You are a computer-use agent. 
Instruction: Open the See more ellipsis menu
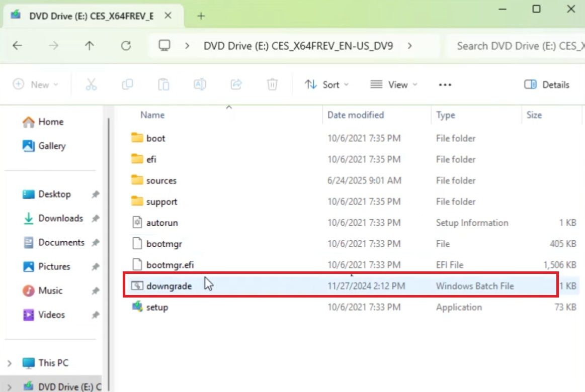(445, 84)
